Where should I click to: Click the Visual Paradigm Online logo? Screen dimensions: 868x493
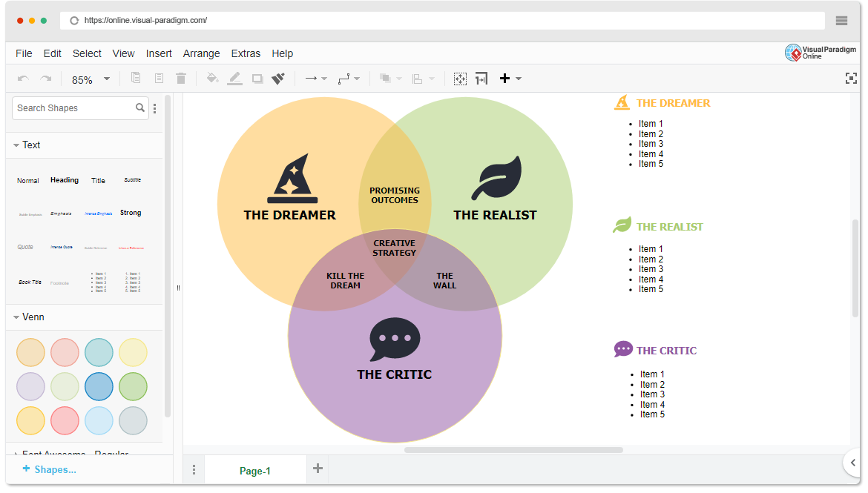[821, 53]
